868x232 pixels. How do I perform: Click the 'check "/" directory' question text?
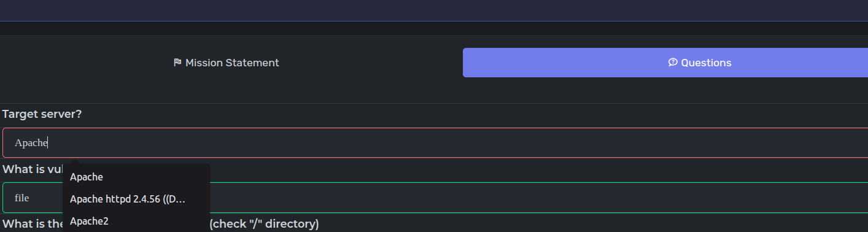click(x=265, y=223)
